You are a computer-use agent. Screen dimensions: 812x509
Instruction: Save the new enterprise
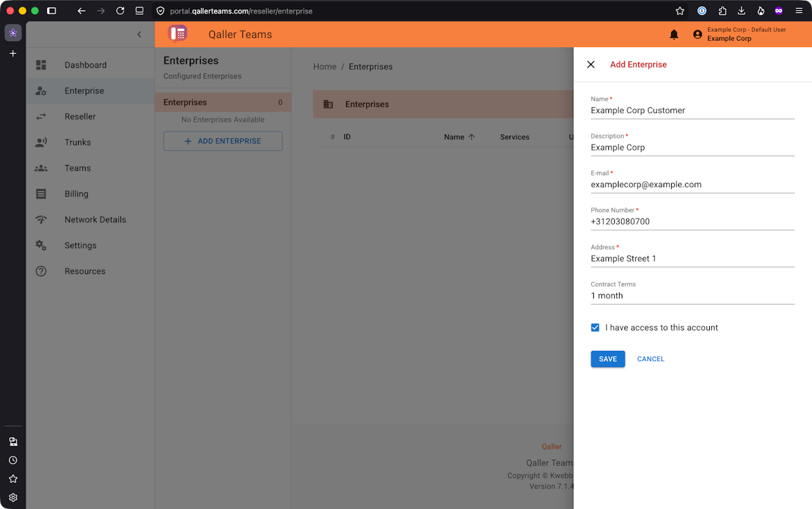tap(608, 359)
